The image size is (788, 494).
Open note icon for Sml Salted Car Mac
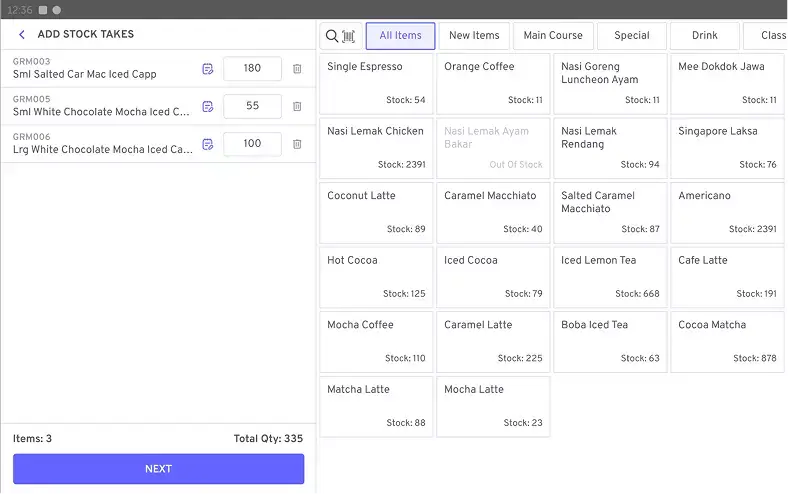click(208, 69)
